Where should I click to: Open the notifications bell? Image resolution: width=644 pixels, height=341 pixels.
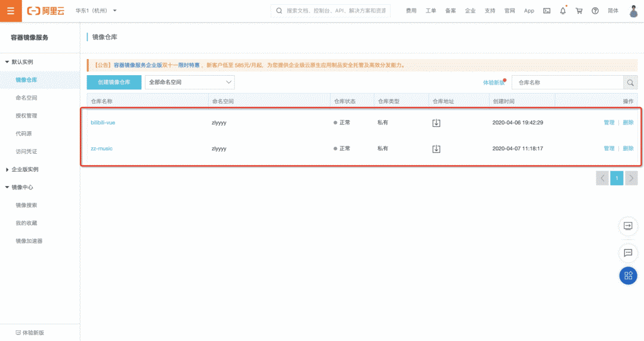coord(563,11)
